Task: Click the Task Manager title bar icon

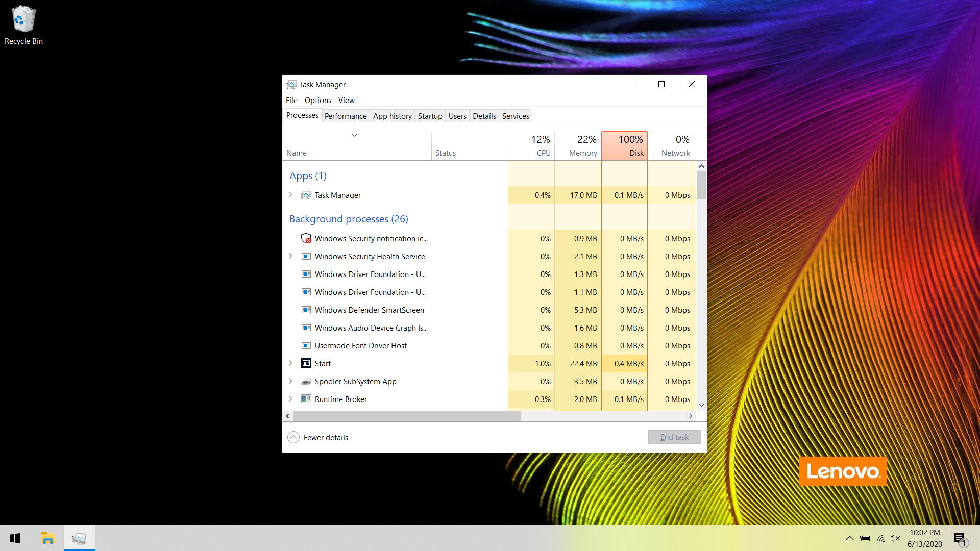Action: [x=291, y=85]
